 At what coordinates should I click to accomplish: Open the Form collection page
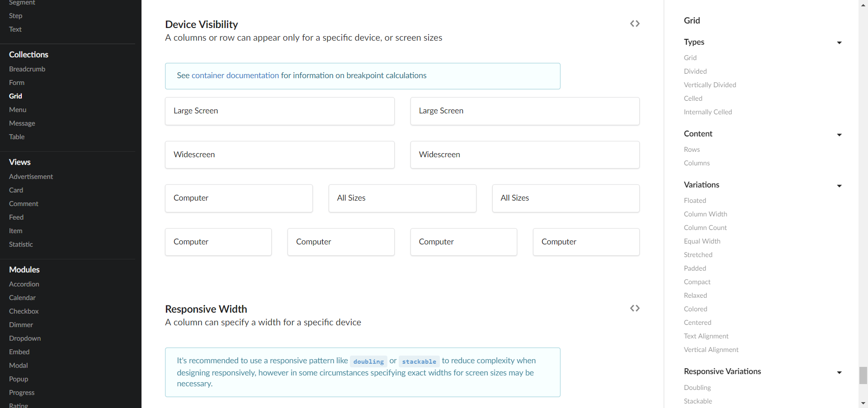17,82
